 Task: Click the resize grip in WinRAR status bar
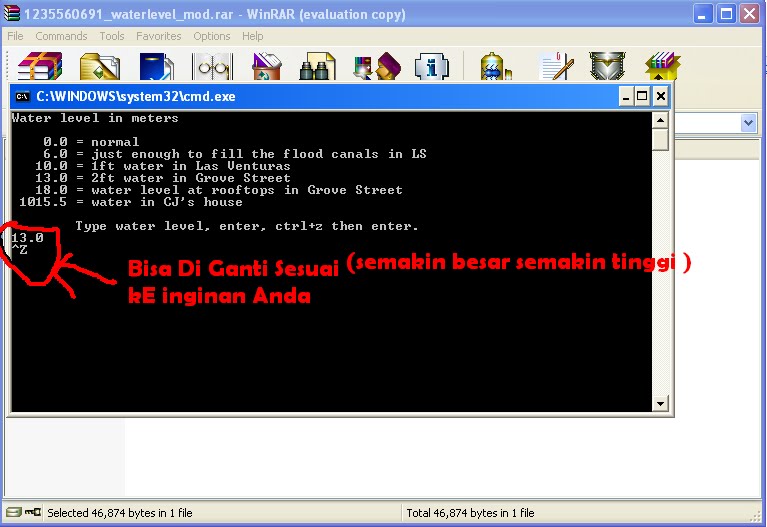pos(756,516)
